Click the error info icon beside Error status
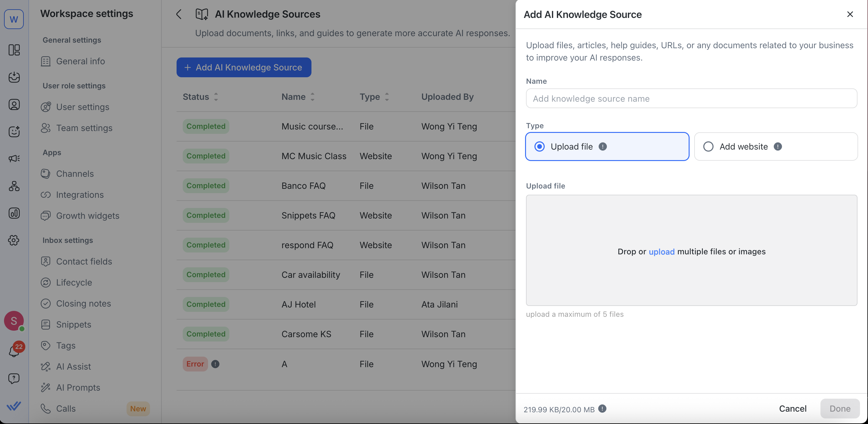 click(215, 364)
